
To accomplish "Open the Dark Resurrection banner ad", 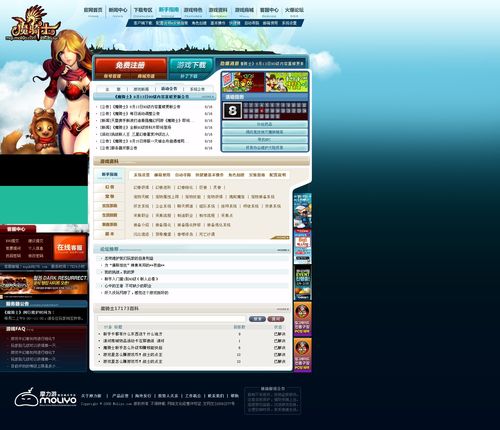I will pyautogui.click(x=44, y=284).
